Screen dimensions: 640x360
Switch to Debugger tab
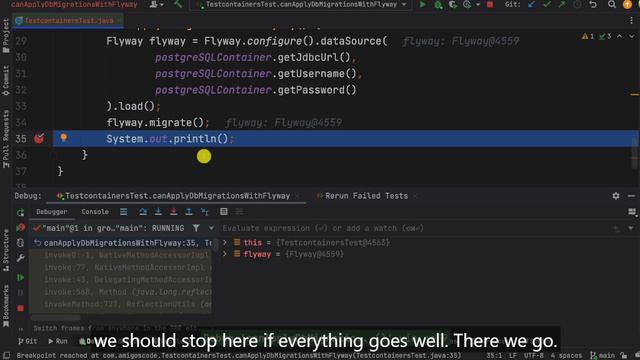pyautogui.click(x=51, y=211)
